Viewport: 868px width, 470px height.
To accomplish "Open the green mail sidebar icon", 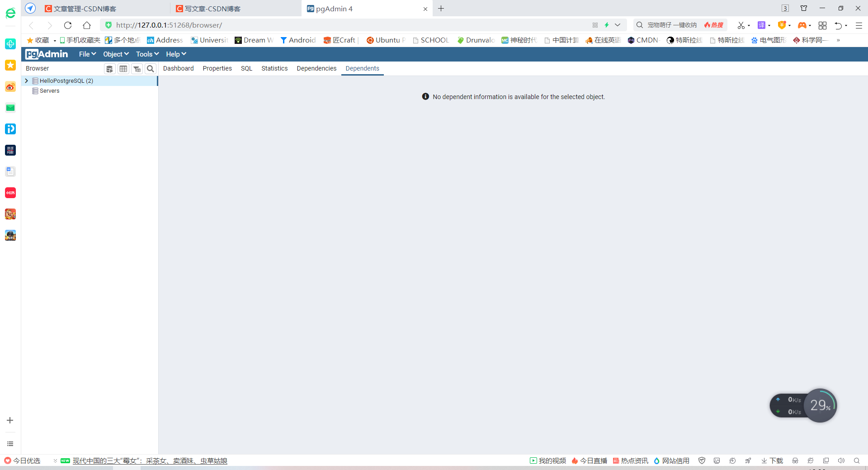I will tap(10, 108).
